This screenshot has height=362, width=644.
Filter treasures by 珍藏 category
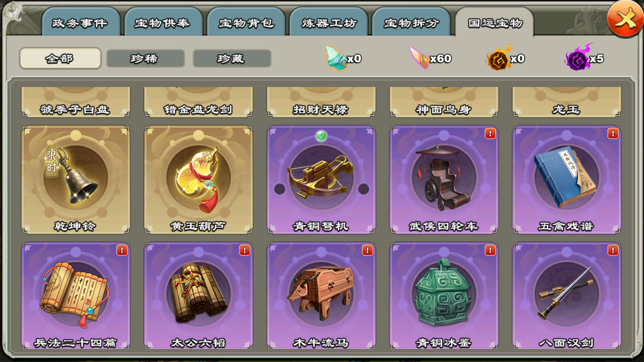pyautogui.click(x=232, y=58)
